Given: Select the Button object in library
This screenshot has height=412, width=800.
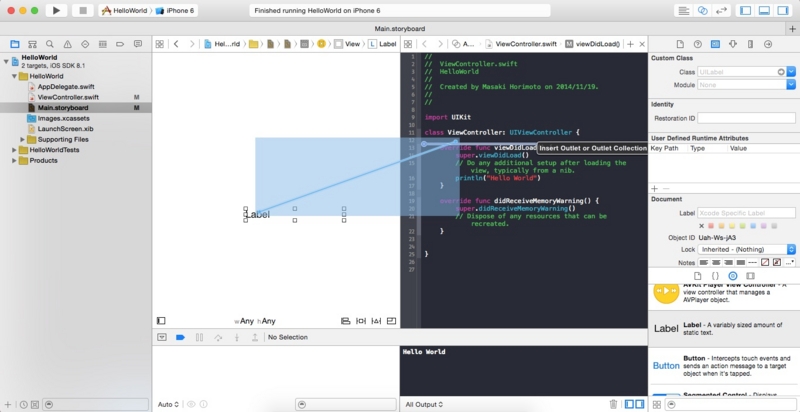Looking at the screenshot, I should [x=724, y=366].
